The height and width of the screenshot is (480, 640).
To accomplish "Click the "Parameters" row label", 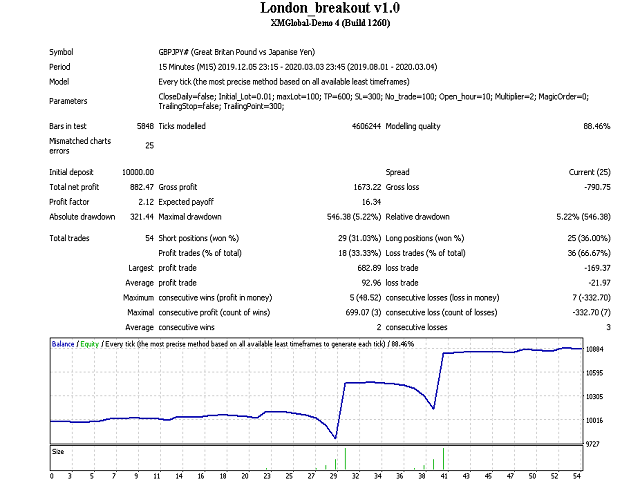I will pyautogui.click(x=68, y=101).
